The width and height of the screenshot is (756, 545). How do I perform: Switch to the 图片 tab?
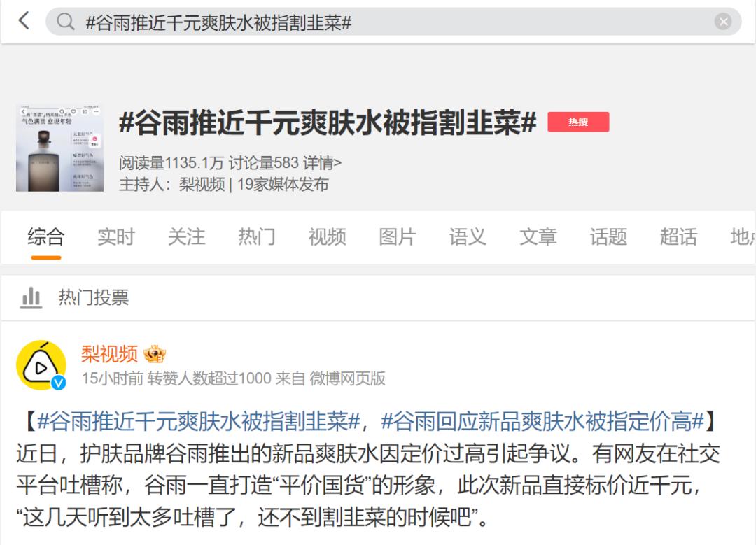click(x=398, y=237)
